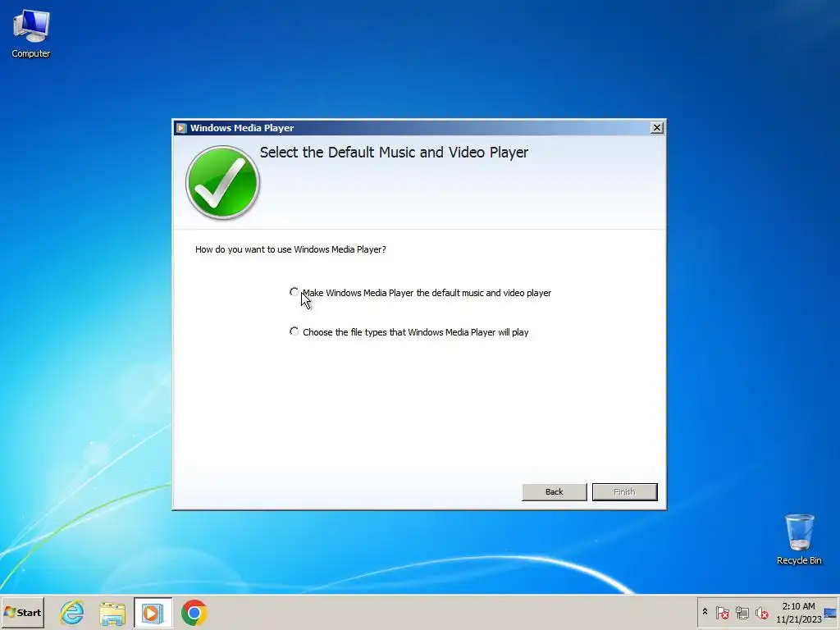Click the Windows Media Player title bar icon

(181, 128)
